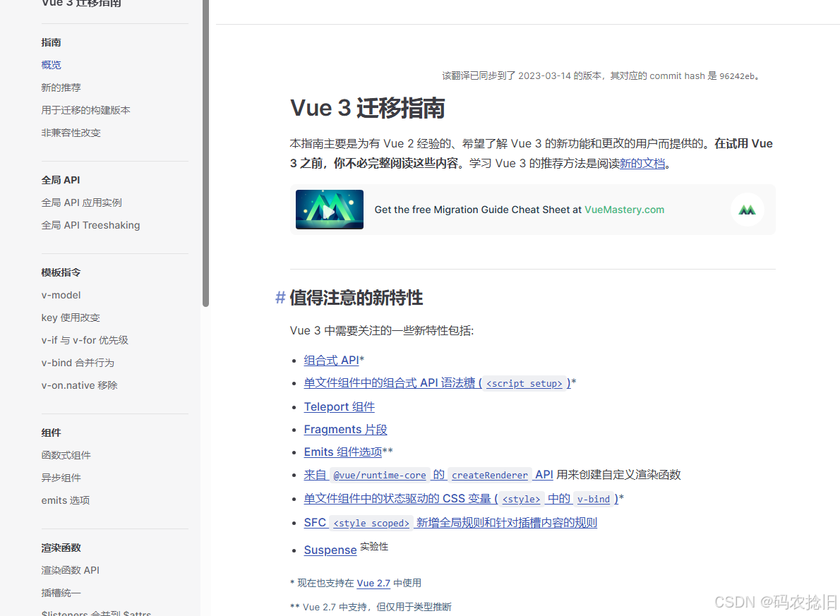Image resolution: width=840 pixels, height=616 pixels.
Task: Open v-model sidebar entry
Action: coord(61,295)
